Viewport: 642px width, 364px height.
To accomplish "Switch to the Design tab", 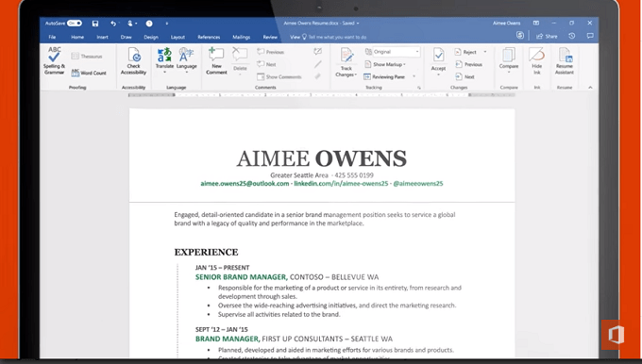I will pyautogui.click(x=151, y=37).
